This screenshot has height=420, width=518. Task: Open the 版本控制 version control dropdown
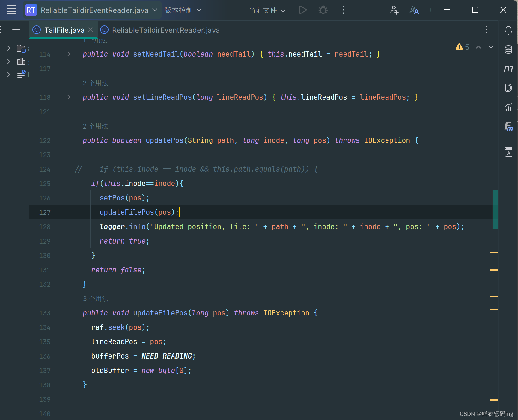click(x=183, y=10)
